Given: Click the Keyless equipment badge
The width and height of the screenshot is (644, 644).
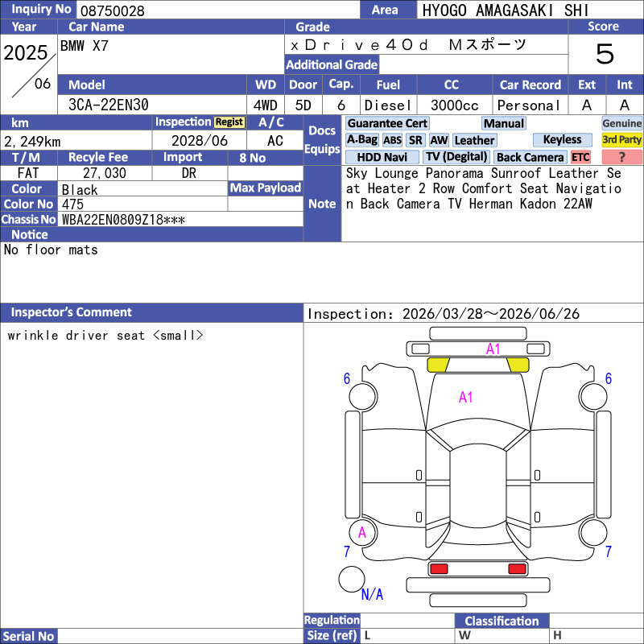Looking at the screenshot, I should (x=562, y=140).
